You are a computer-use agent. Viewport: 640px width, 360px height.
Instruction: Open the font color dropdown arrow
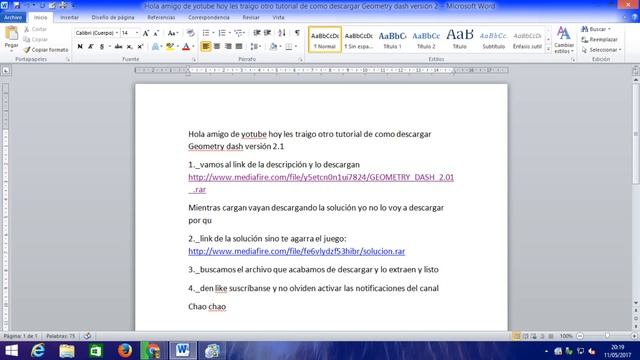(193, 47)
